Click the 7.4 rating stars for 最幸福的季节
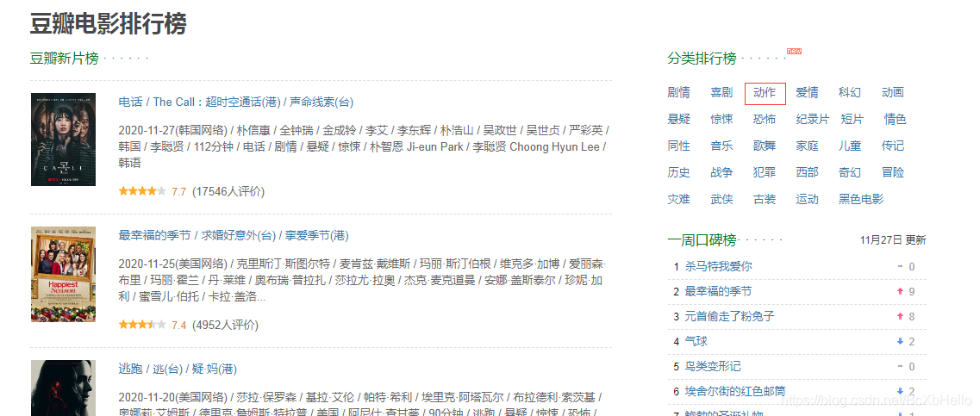Image resolution: width=980 pixels, height=416 pixels. pyautogui.click(x=142, y=324)
